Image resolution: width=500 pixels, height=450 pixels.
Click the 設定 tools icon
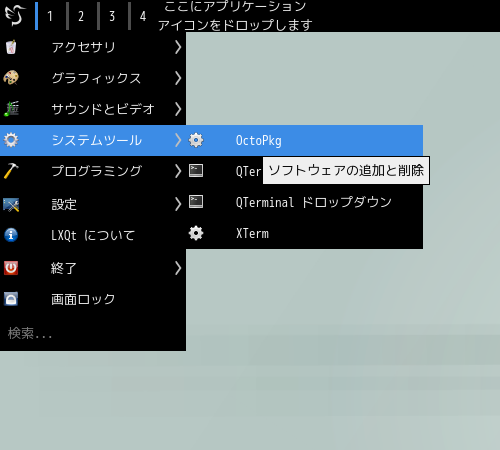pyautogui.click(x=11, y=204)
